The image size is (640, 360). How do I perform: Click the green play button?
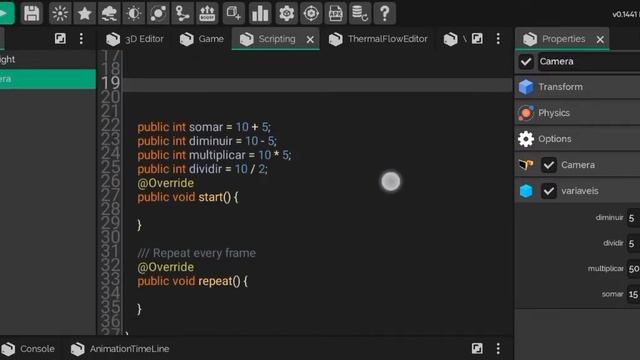pyautogui.click(x=6, y=13)
